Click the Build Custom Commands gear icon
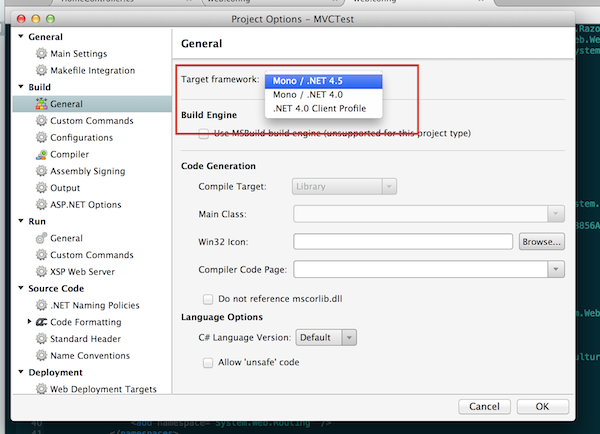 41,121
